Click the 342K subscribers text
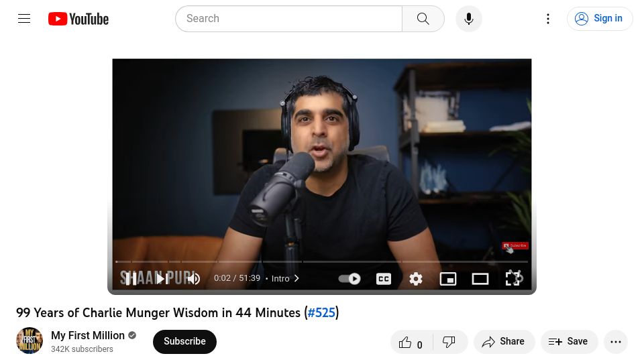The image size is (644, 362). [x=82, y=349]
